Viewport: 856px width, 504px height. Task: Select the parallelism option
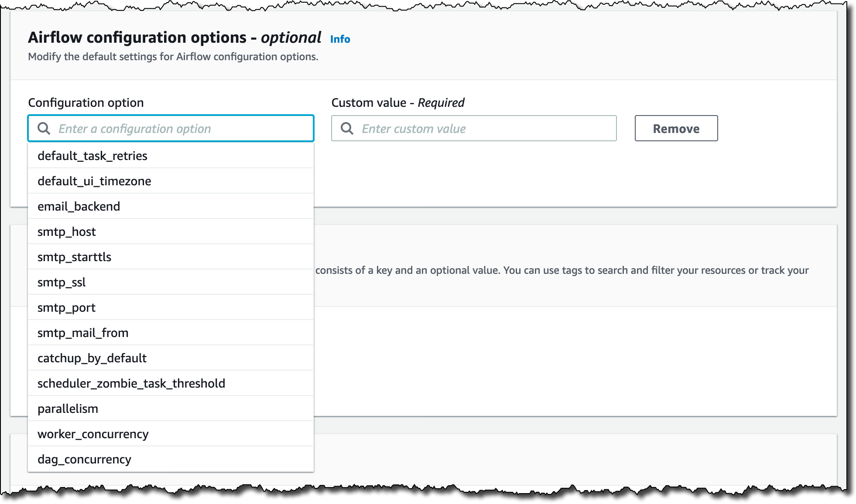pos(68,409)
